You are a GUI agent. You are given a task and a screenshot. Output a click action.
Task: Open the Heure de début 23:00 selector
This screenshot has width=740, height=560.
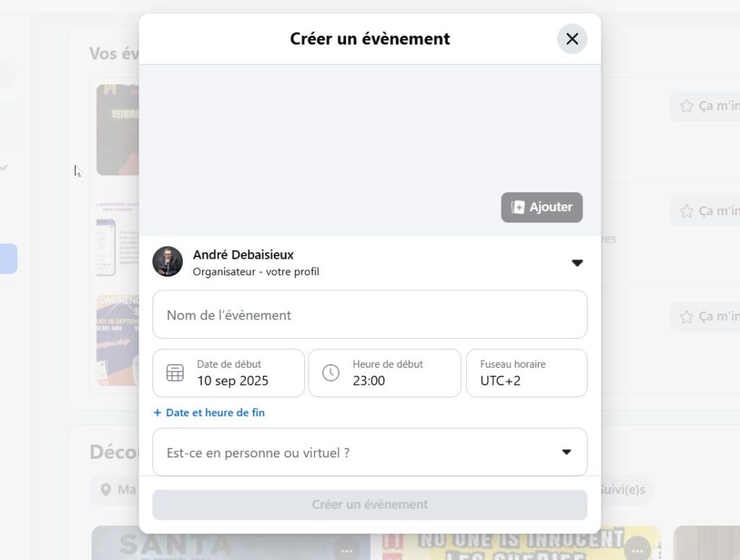[x=384, y=373]
